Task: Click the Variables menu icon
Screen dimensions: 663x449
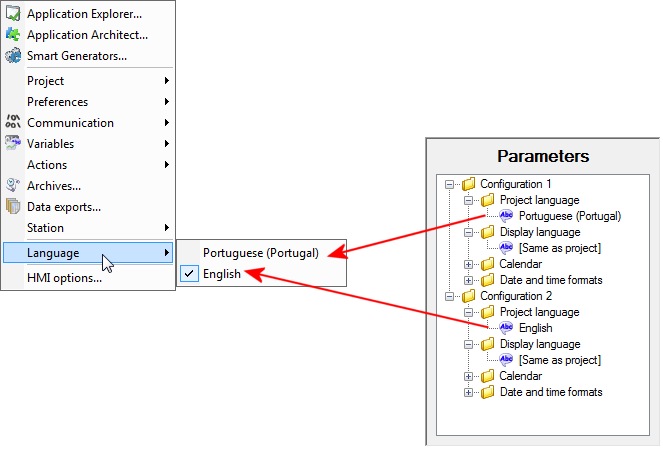Action: pos(13,143)
